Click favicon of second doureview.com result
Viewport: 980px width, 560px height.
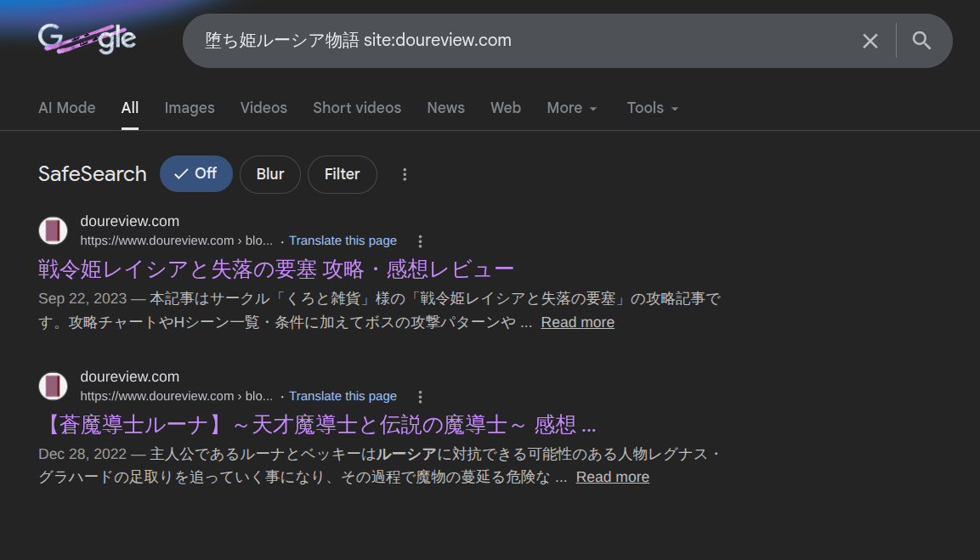(54, 387)
